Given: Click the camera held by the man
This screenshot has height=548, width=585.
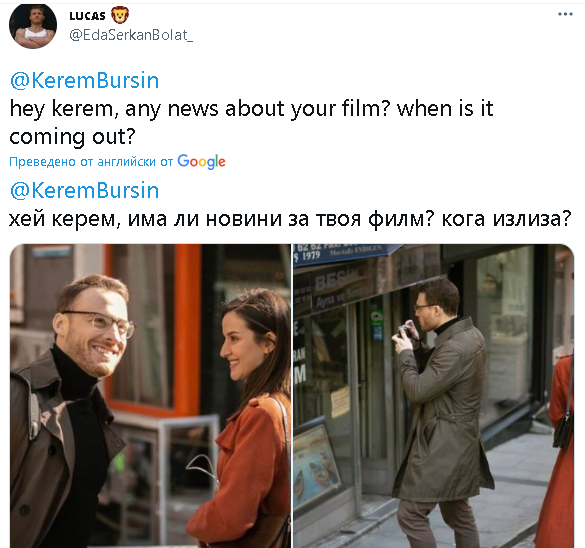Looking at the screenshot, I should pyautogui.click(x=406, y=331).
